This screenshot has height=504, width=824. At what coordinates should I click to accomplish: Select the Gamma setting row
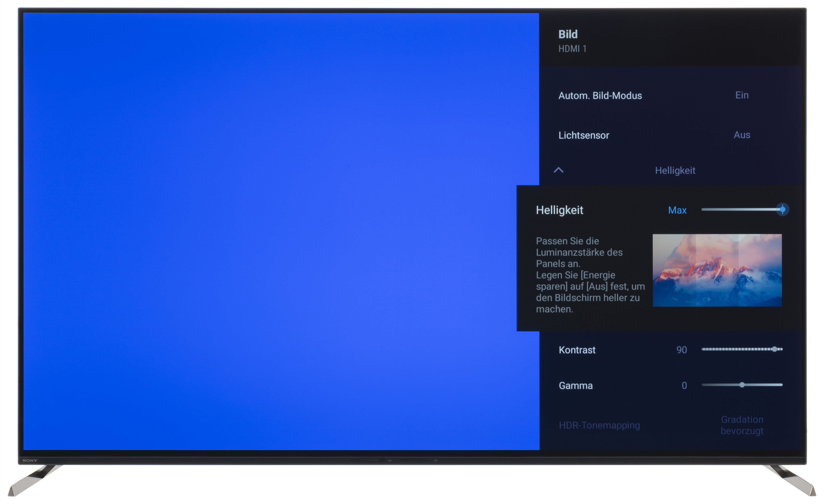(x=576, y=386)
